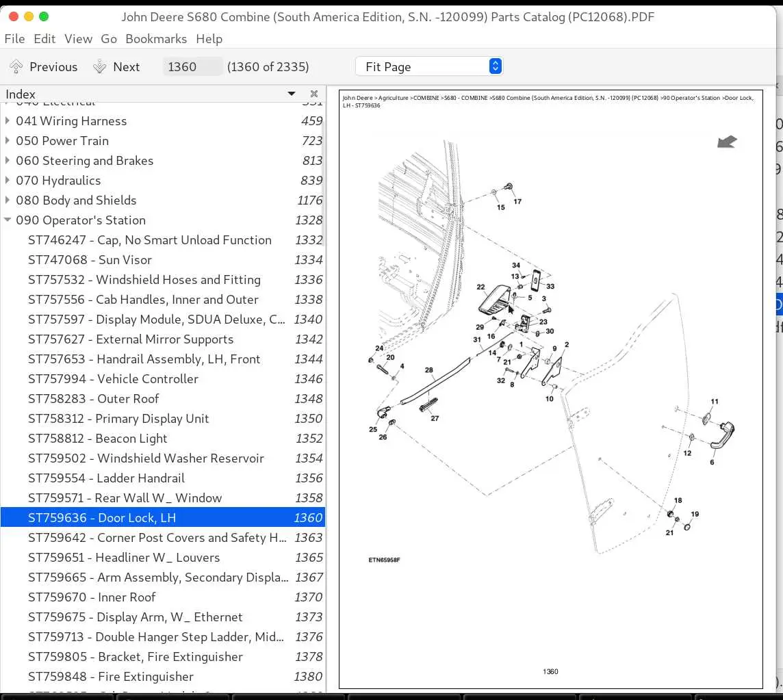Image resolution: width=783 pixels, height=700 pixels.
Task: Click the Previous page arrow icon
Action: pos(16,66)
